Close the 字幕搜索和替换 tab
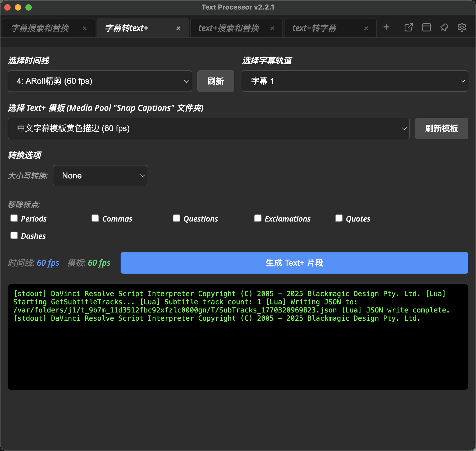 (85, 28)
